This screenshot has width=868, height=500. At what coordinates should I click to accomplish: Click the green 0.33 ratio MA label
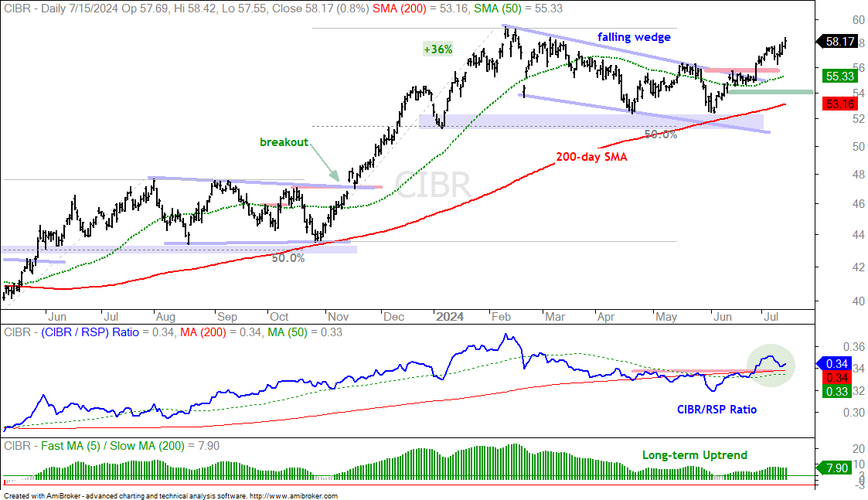[838, 392]
